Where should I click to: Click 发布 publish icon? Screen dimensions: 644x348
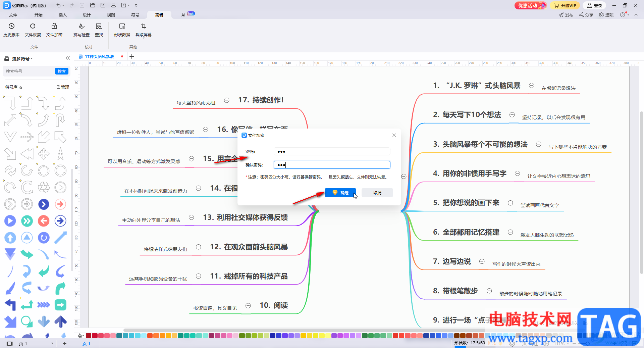tap(566, 15)
